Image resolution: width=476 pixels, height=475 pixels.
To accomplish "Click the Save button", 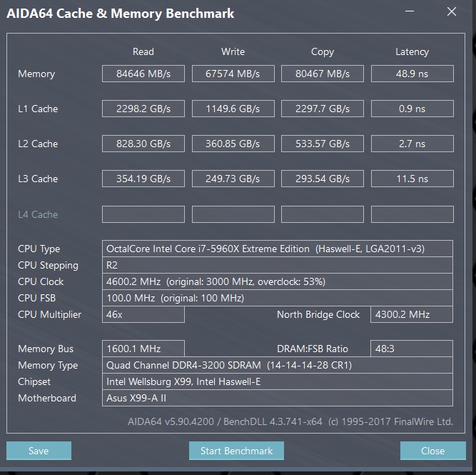I will tap(39, 451).
